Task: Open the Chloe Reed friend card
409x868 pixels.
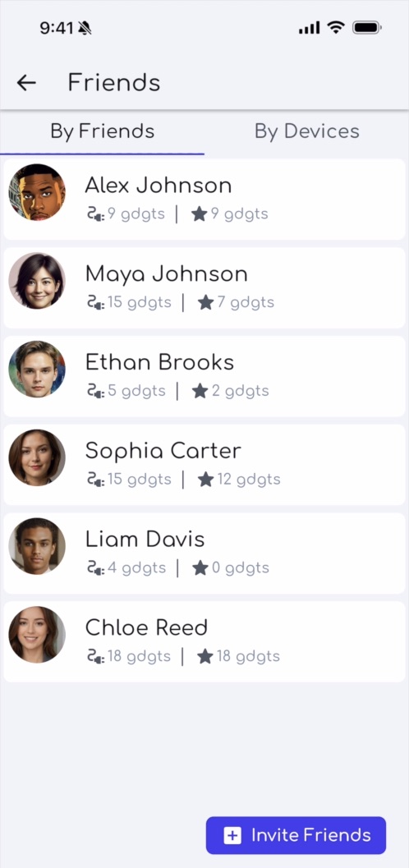Action: [204, 641]
